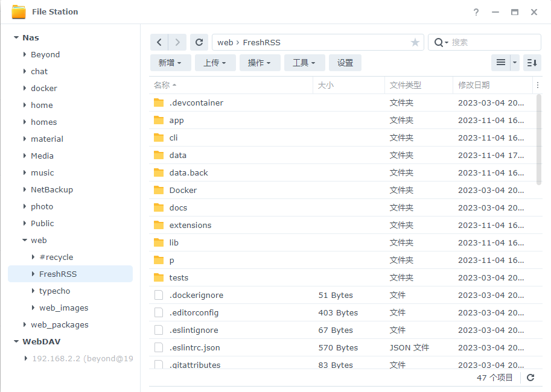Click the JSON 文件 type cell
The width and height of the screenshot is (551, 392).
coord(409,347)
